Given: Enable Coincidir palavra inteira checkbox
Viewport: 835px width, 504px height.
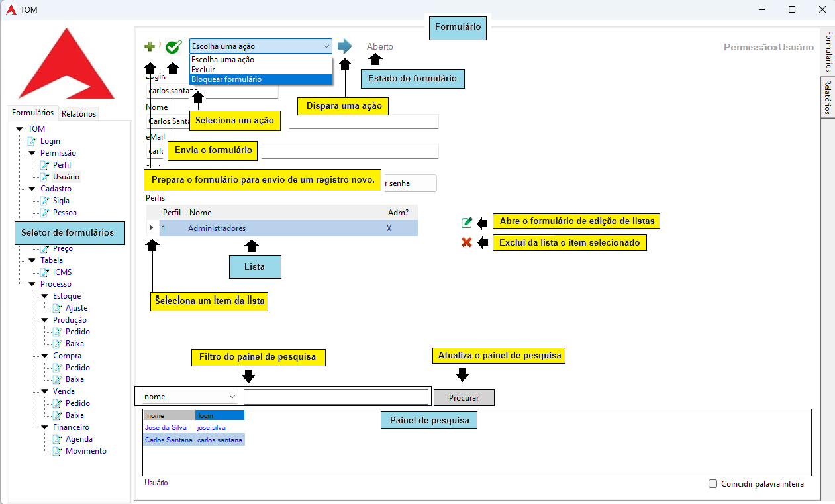Looking at the screenshot, I should point(713,484).
